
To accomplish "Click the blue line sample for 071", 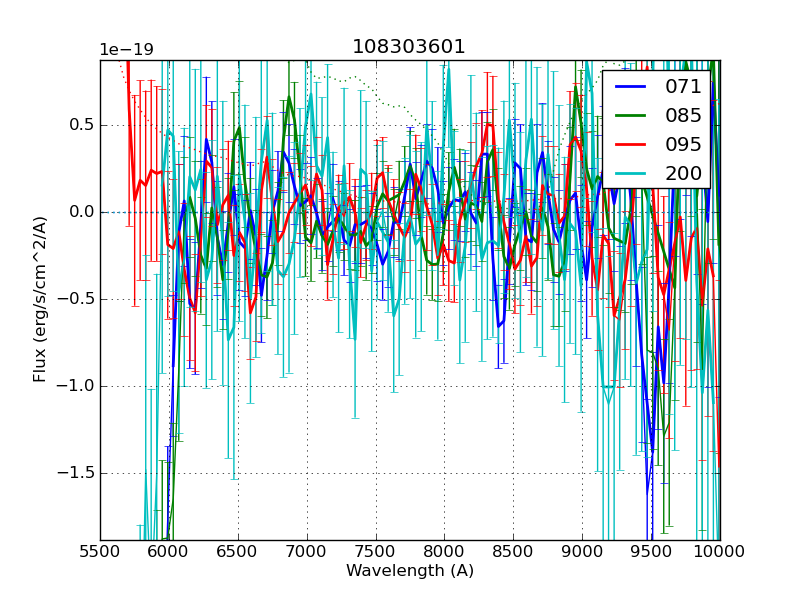I will [630, 87].
